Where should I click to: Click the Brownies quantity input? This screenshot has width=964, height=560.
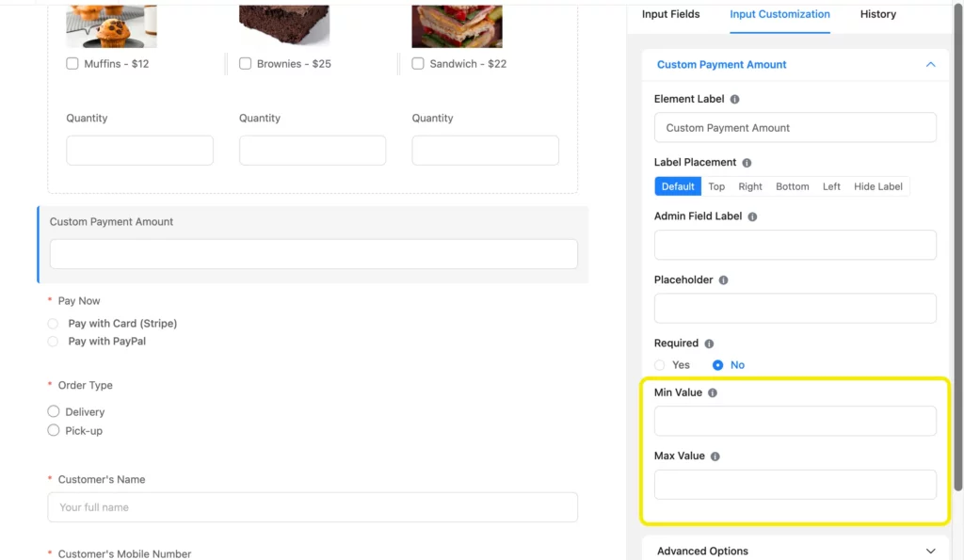coord(313,151)
